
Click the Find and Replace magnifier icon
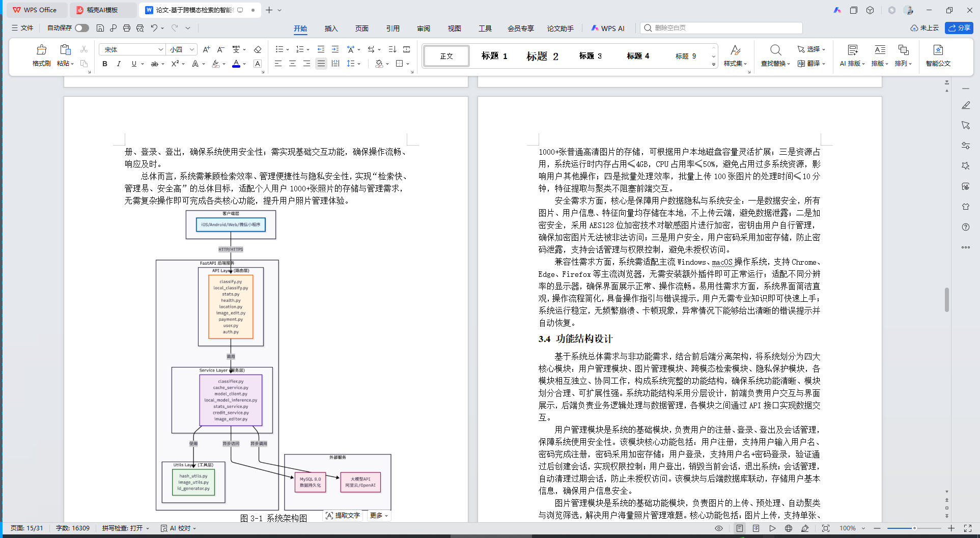[775, 50]
